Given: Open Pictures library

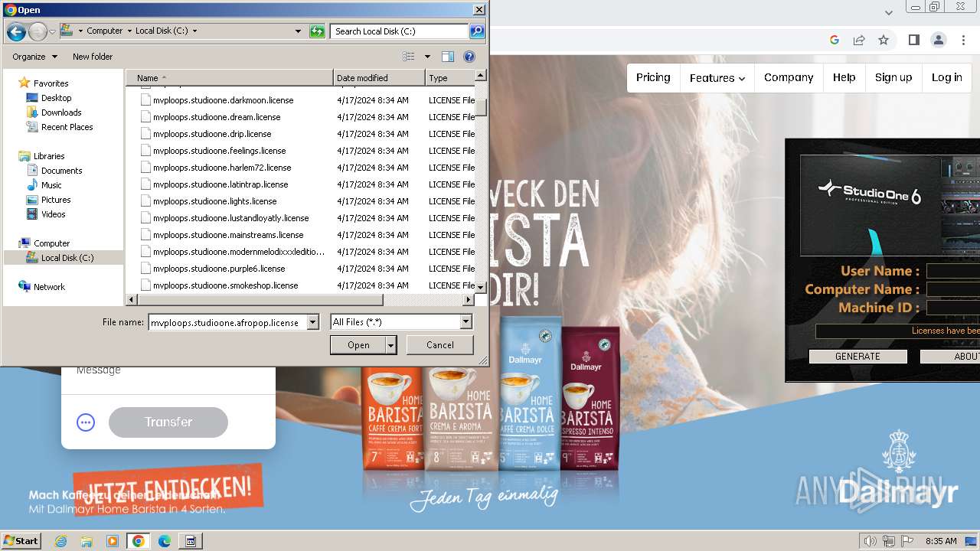Looking at the screenshot, I should (56, 200).
